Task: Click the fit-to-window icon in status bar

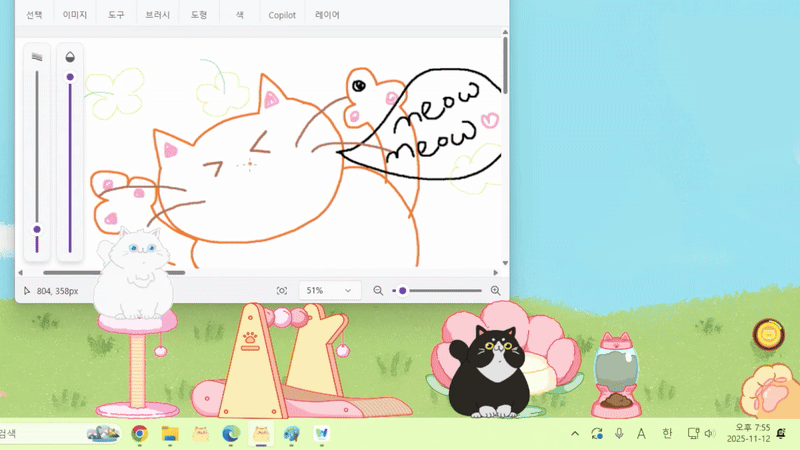Action: pos(282,290)
